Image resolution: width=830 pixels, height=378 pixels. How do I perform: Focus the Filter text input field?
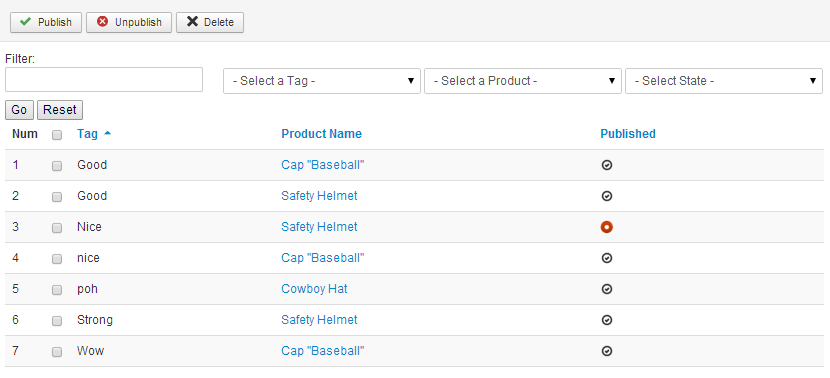tap(104, 79)
